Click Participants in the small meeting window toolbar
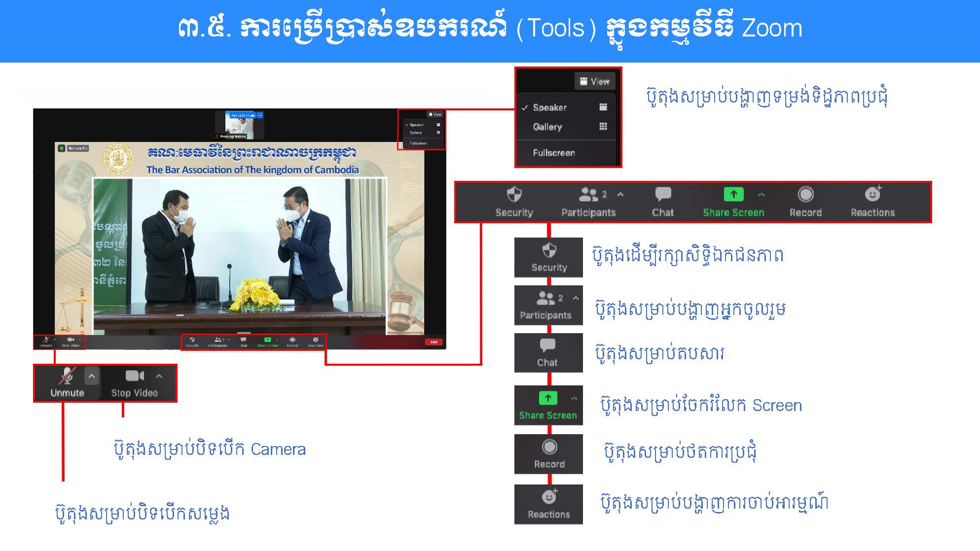Viewport: 980px width, 551px height. (218, 342)
